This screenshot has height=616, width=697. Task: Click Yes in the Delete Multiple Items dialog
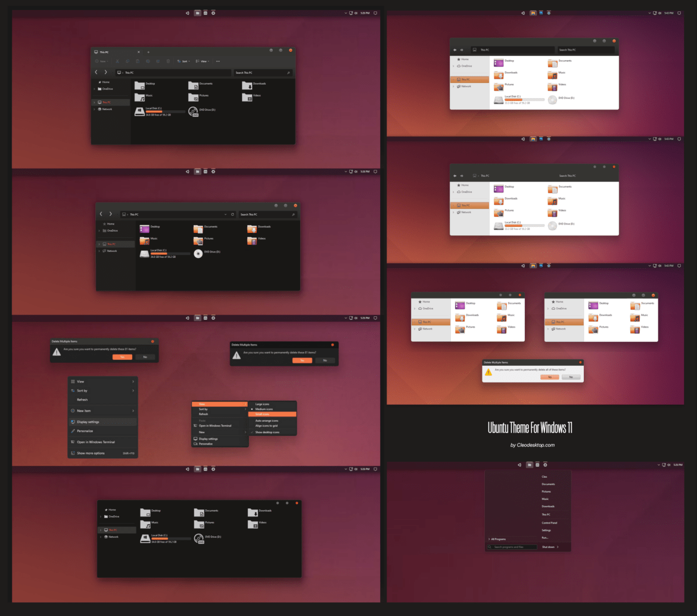[122, 357]
